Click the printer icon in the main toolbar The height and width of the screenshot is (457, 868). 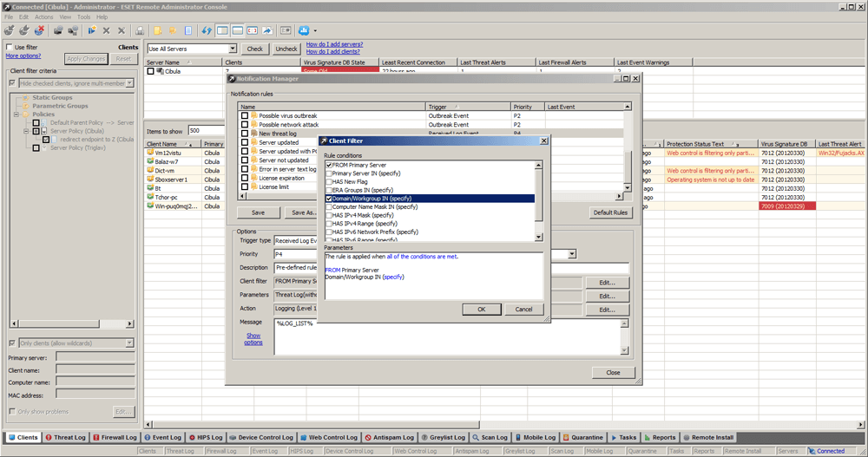point(140,30)
